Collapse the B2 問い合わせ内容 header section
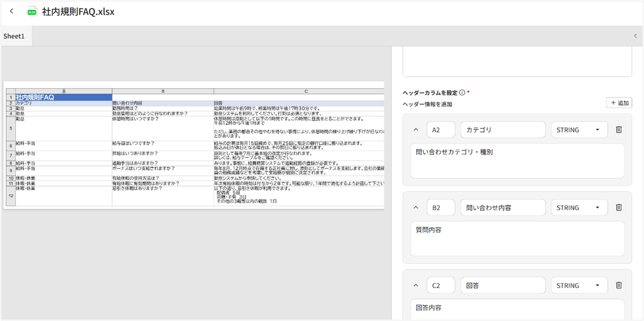Screen dimensions: 644x321 tap(416, 208)
